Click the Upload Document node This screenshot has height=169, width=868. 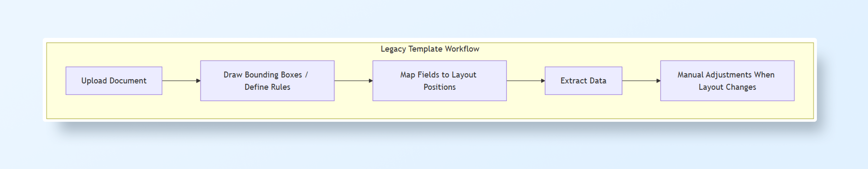coord(114,81)
